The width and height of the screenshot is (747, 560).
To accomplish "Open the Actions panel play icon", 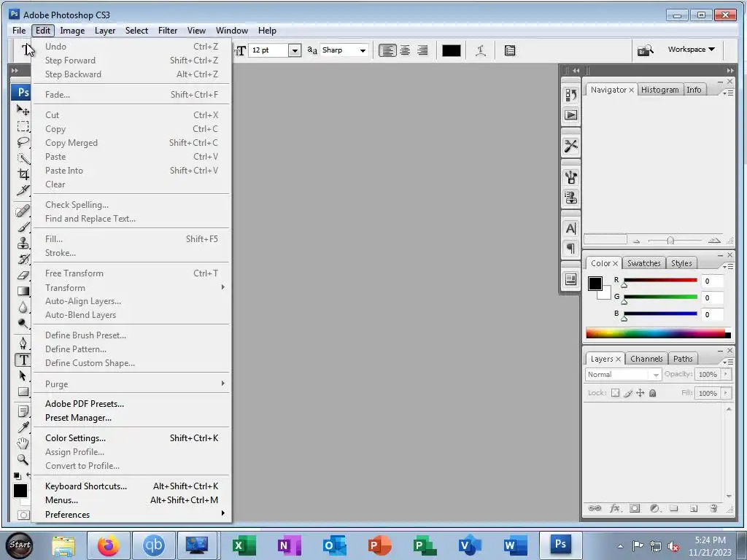I will (x=570, y=115).
